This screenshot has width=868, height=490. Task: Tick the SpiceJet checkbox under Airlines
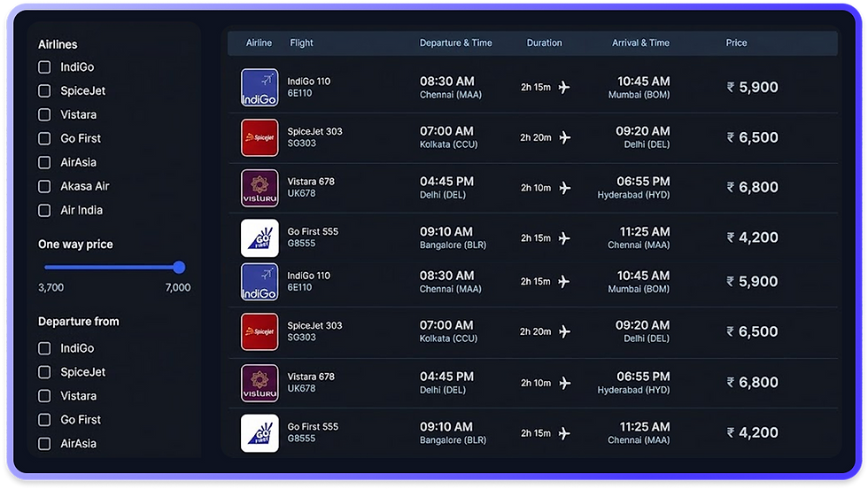coord(44,90)
